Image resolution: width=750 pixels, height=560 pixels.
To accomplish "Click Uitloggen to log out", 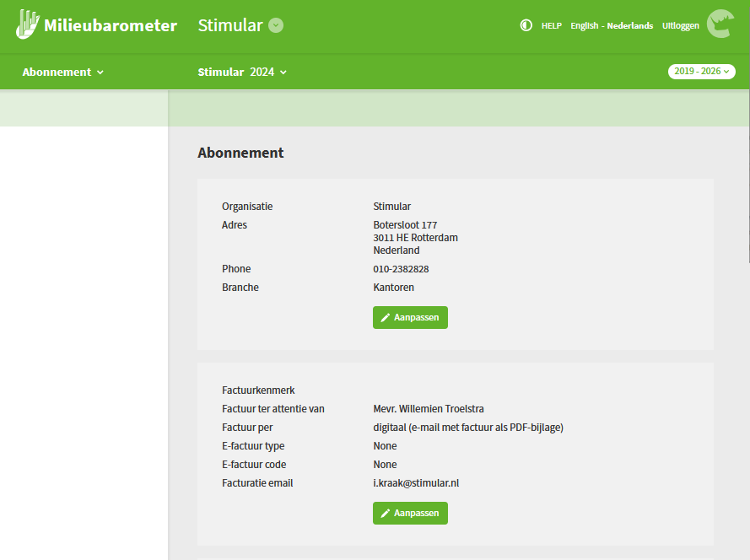I will point(680,26).
